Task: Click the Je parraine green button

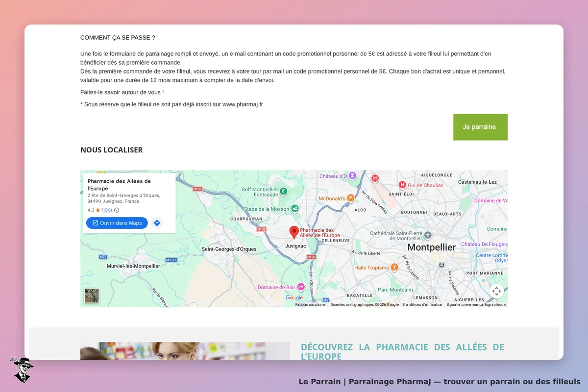Action: tap(480, 127)
